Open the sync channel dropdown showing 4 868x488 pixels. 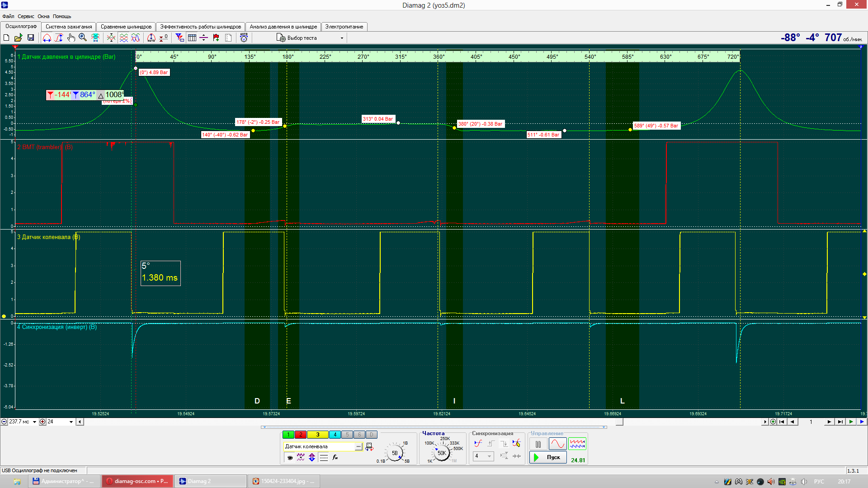click(x=483, y=456)
